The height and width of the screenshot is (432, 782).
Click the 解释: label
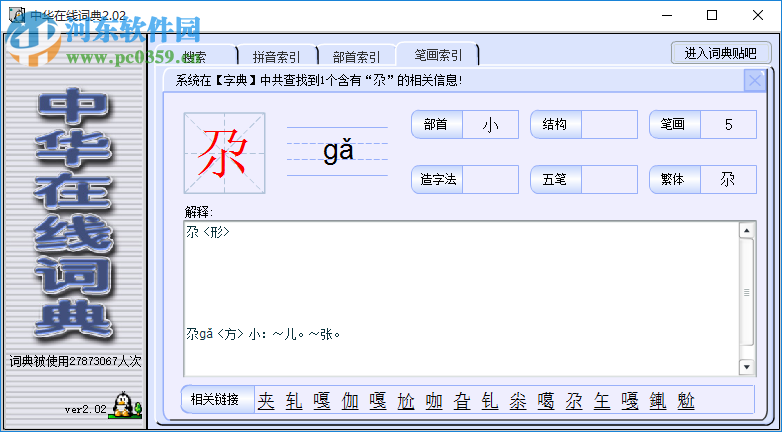(x=198, y=212)
